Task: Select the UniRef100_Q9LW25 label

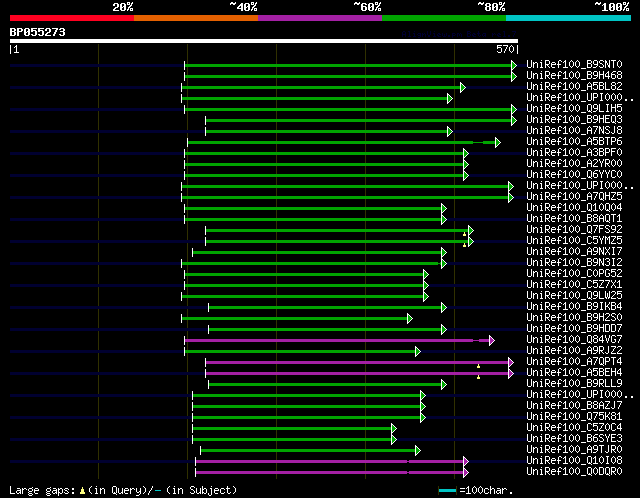Action: pyautogui.click(x=574, y=296)
